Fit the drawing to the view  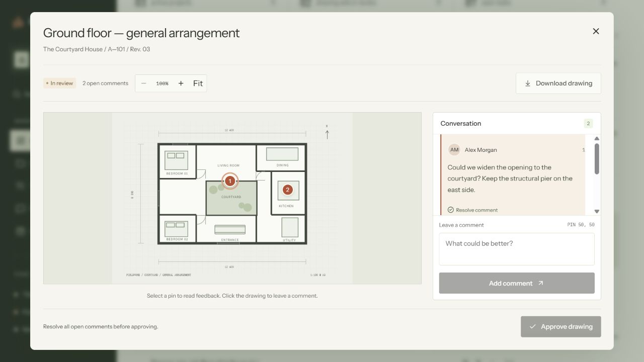coord(198,83)
